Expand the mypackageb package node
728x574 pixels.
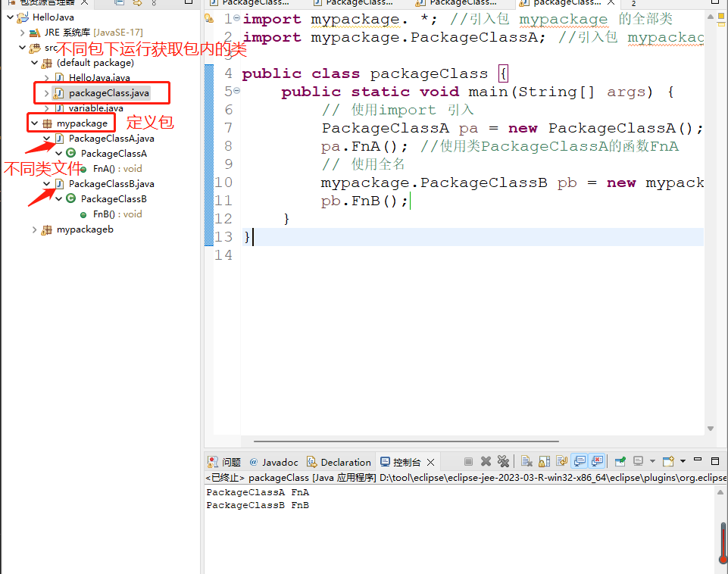[34, 229]
